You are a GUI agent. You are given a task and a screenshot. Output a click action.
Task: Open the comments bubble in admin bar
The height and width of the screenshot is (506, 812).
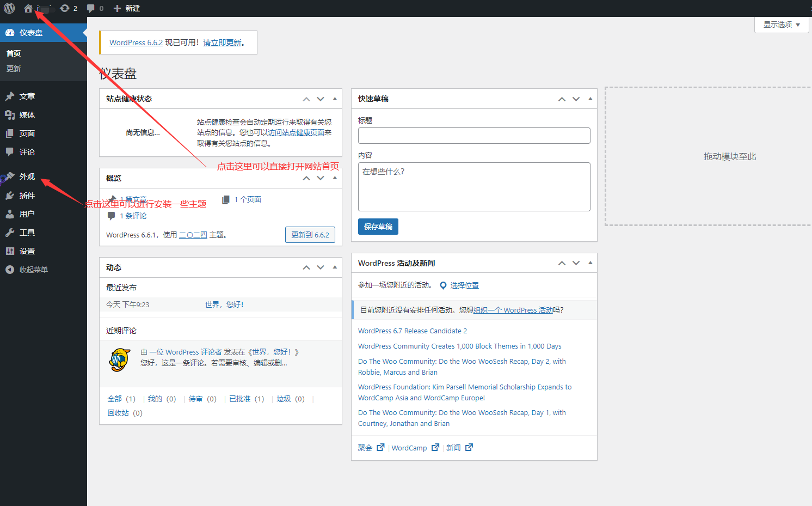pos(91,8)
